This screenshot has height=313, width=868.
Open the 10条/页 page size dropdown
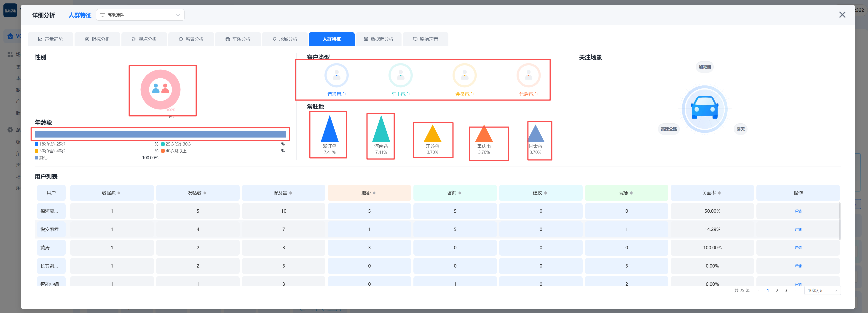(822, 290)
